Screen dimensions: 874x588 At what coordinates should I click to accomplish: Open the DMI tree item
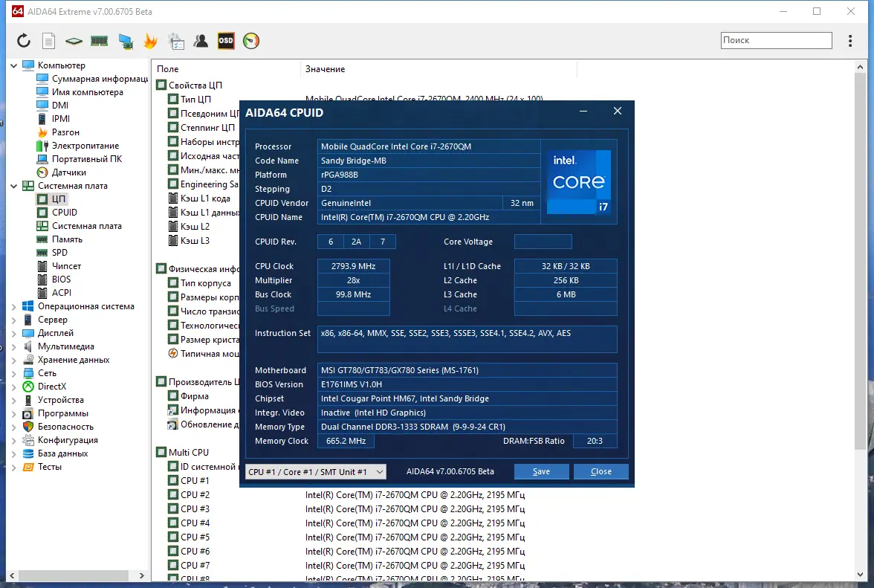[x=52, y=106]
